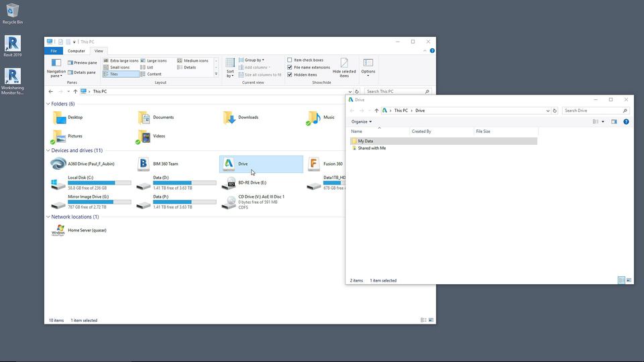
Task: Open the Downloads folder
Action: (241, 117)
